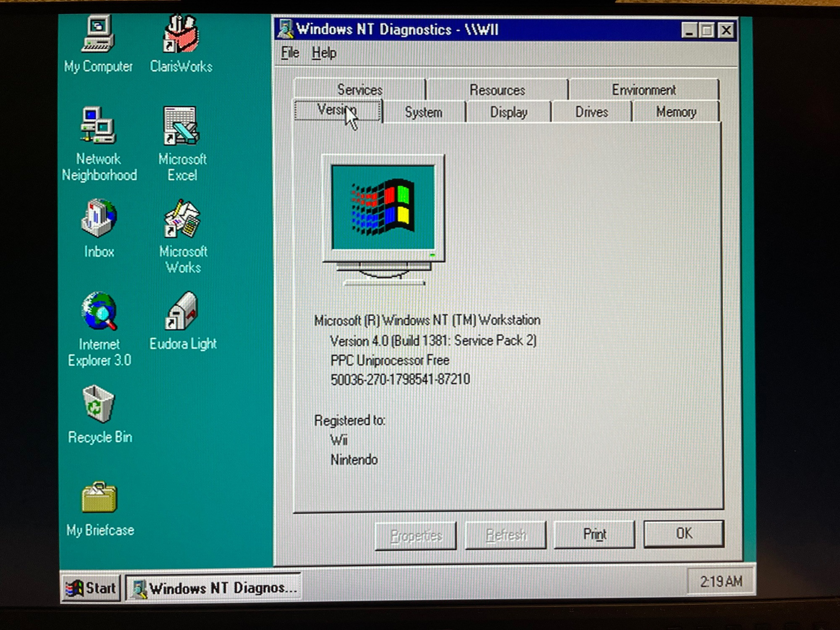Screen dimensions: 840x630
Task: Click the taskbar clock showing 2:19 AM
Action: pyautogui.click(x=720, y=582)
